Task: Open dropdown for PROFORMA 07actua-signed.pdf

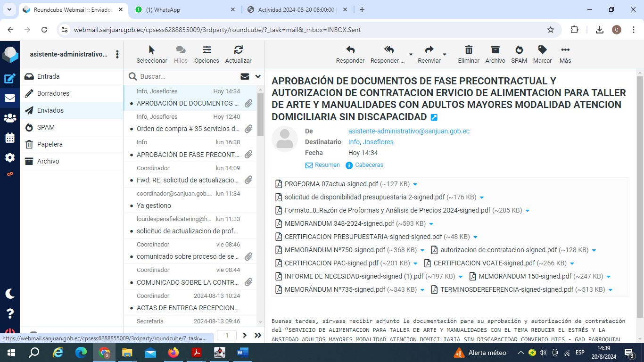Action: coord(415,184)
